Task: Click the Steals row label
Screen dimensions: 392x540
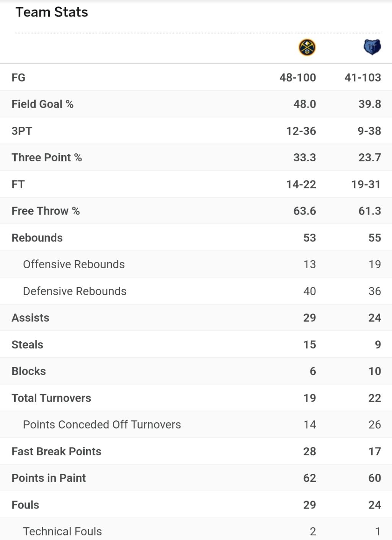Action: [27, 345]
